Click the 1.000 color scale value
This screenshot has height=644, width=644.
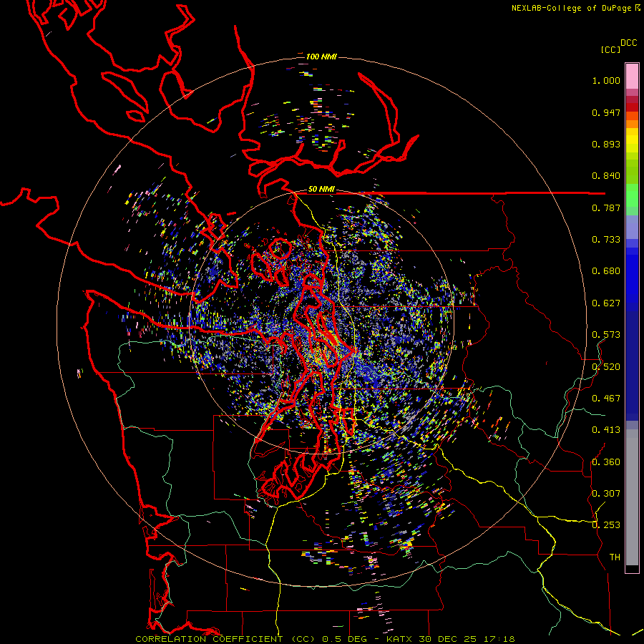click(x=606, y=80)
